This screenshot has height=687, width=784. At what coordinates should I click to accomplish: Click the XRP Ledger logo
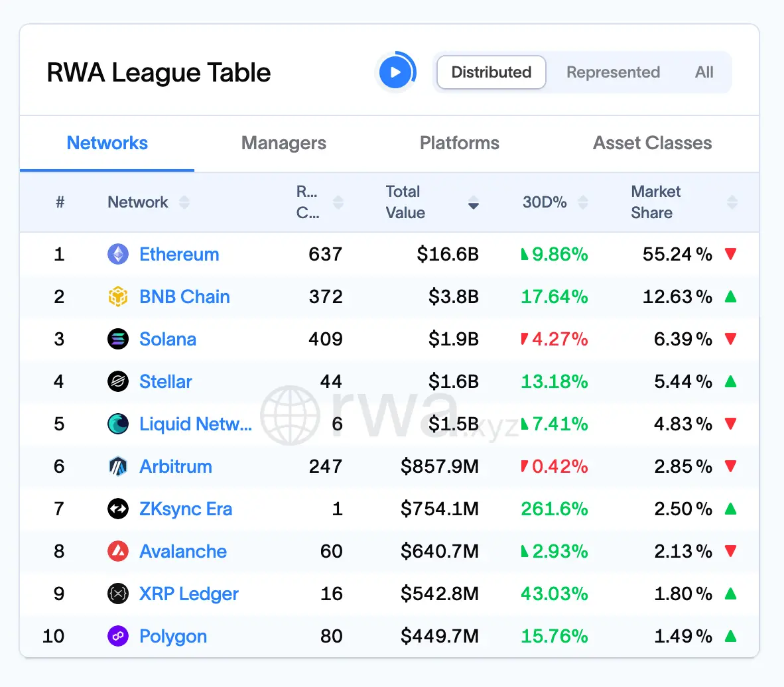click(117, 593)
